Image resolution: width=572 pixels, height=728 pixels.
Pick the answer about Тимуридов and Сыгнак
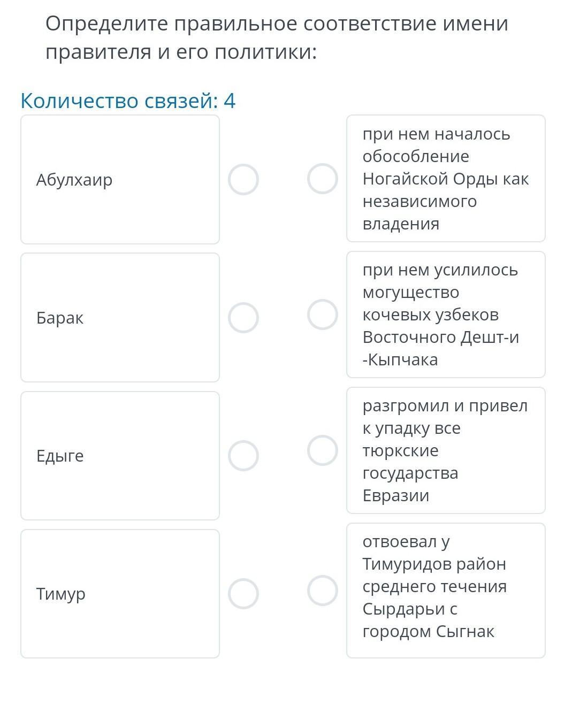(x=446, y=591)
